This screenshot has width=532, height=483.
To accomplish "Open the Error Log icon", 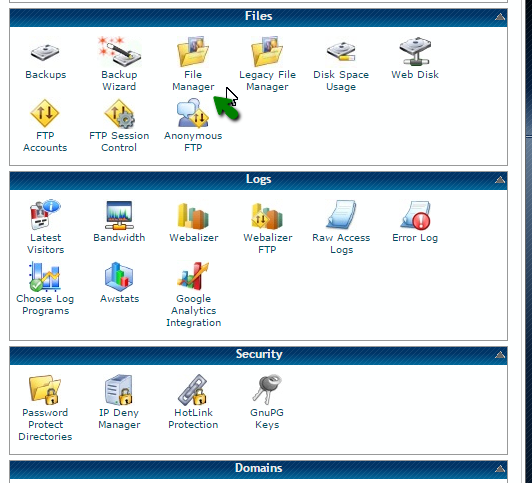I will 415,215.
